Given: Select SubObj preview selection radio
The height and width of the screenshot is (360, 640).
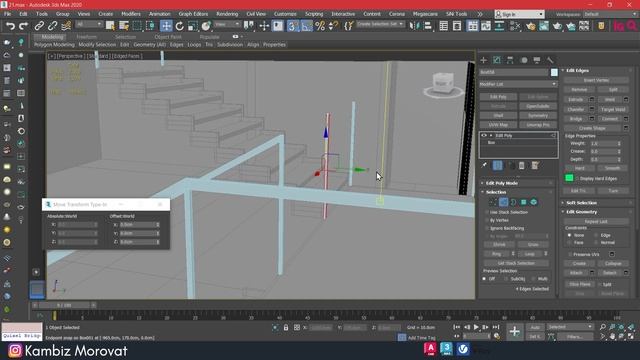Looking at the screenshot, I should click(x=507, y=279).
